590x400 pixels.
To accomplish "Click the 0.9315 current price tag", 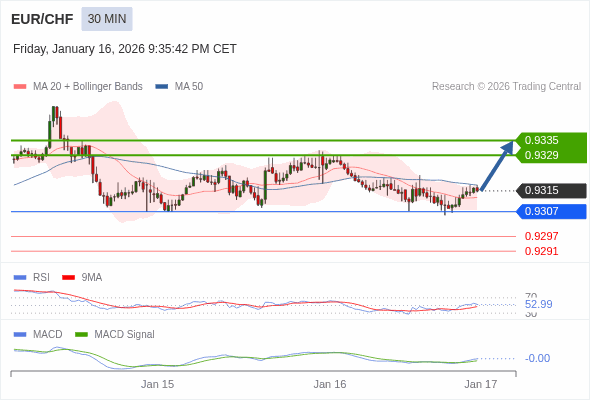I will coord(551,190).
